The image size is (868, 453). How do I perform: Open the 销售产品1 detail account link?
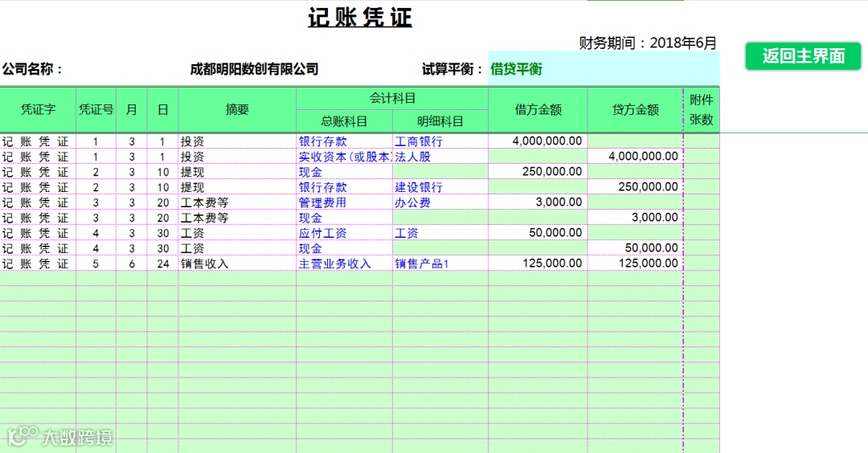(421, 263)
